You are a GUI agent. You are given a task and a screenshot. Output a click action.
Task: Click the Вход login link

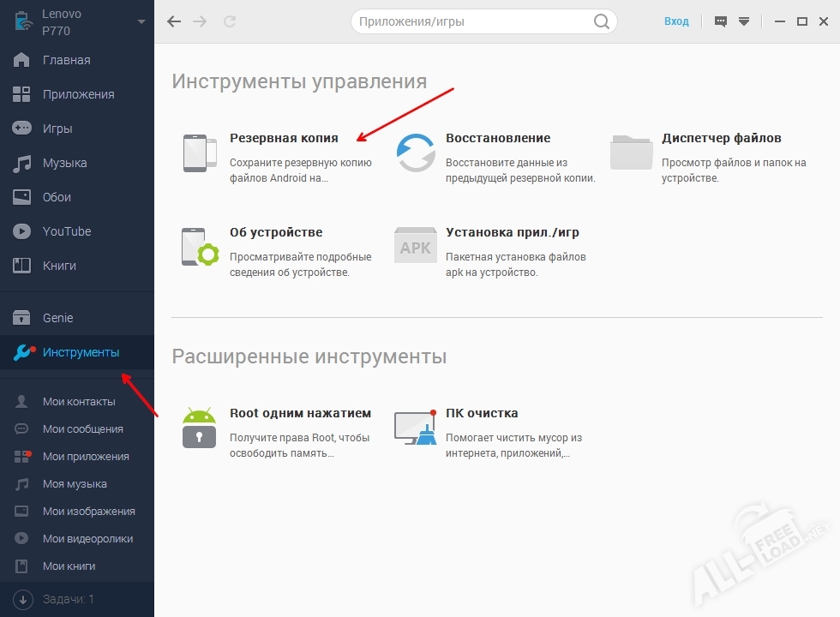point(676,21)
